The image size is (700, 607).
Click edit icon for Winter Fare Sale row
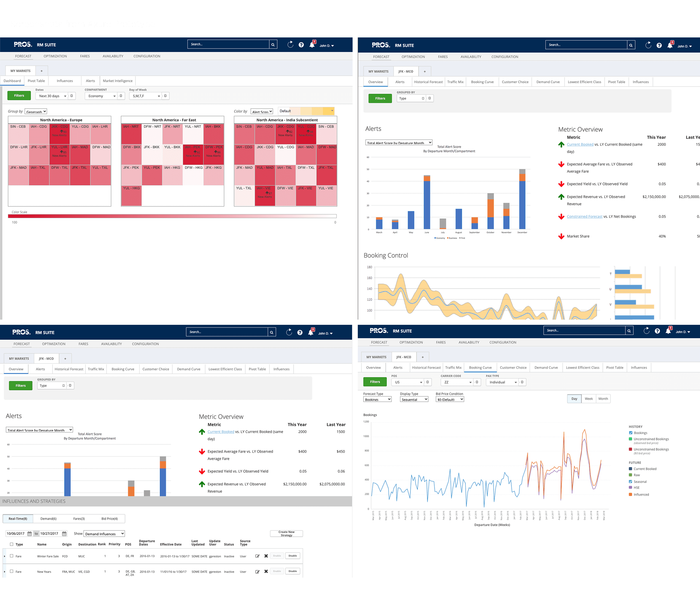257,556
